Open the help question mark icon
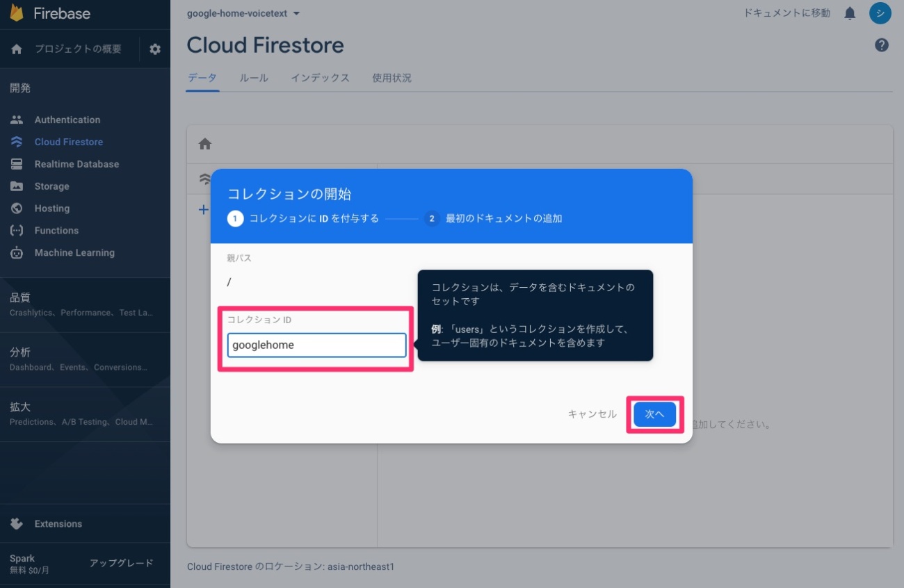The width and height of the screenshot is (904, 588). click(x=882, y=45)
